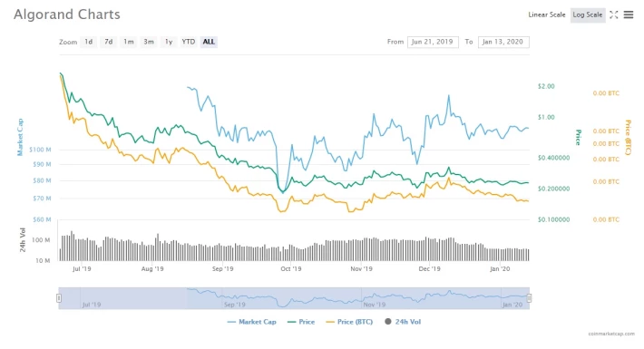Click the $0.400000 price axis label
This screenshot has width=644, height=349.
[x=553, y=158]
